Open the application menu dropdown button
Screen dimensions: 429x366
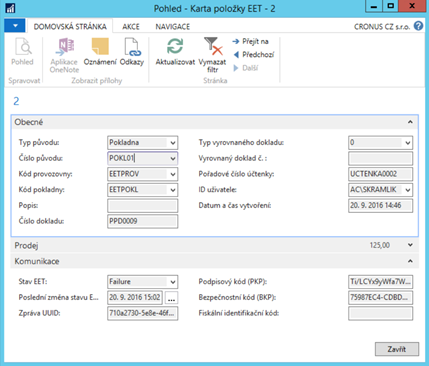point(14,25)
